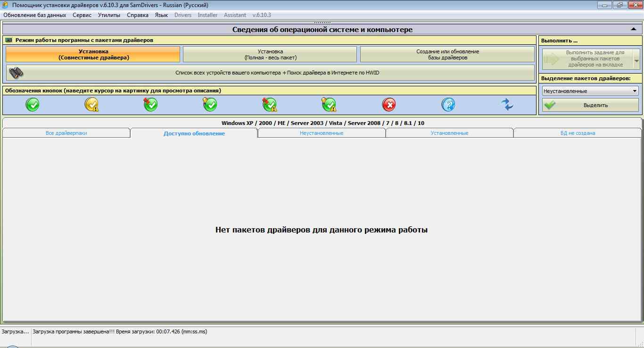Click the Сведения об операционой системе header bar
The width and height of the screenshot is (644, 348).
pos(322,29)
